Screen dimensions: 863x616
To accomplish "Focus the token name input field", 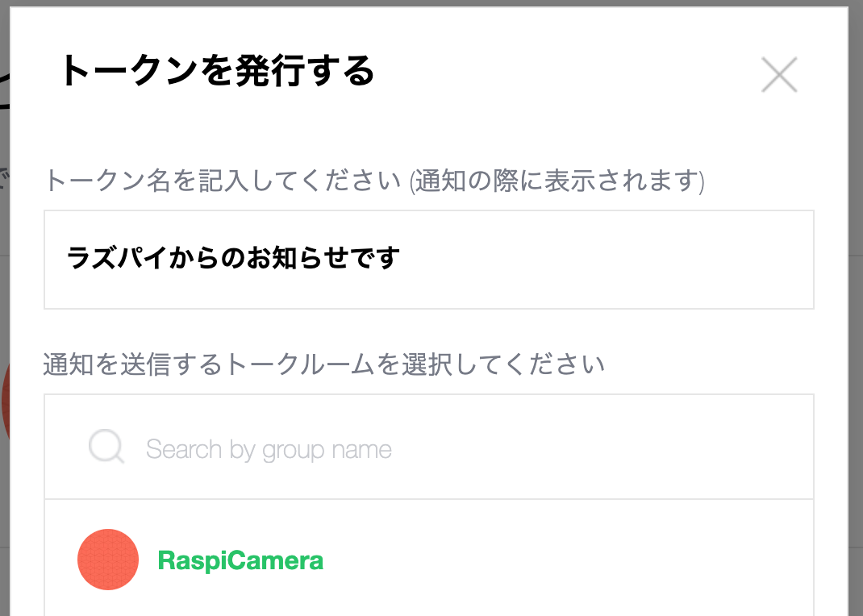I will pyautogui.click(x=429, y=260).
